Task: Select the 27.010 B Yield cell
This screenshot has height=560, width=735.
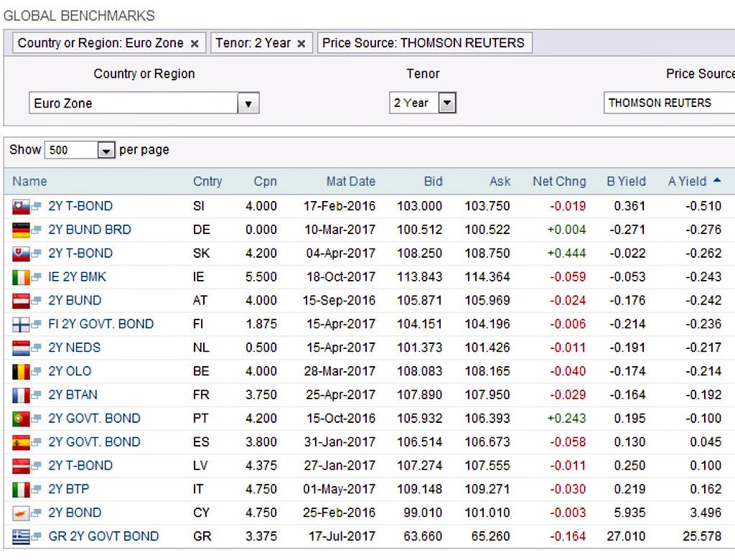Action: (626, 536)
